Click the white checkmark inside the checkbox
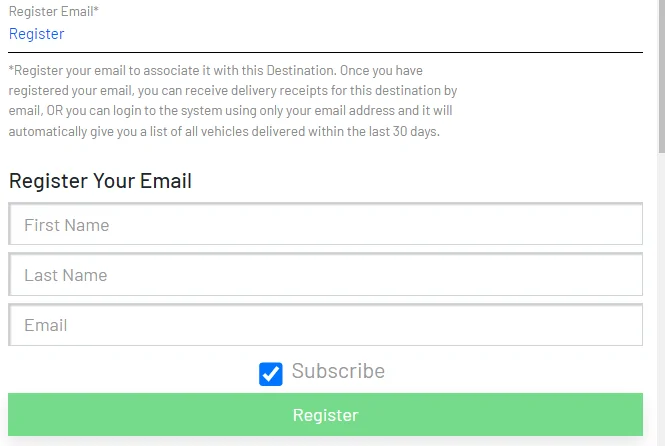Screen dimensions: 665x446 271,374
